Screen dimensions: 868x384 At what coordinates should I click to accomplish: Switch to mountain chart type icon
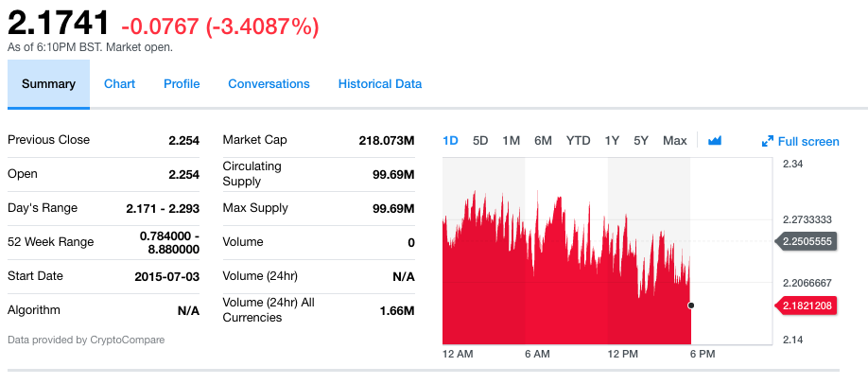tap(715, 141)
